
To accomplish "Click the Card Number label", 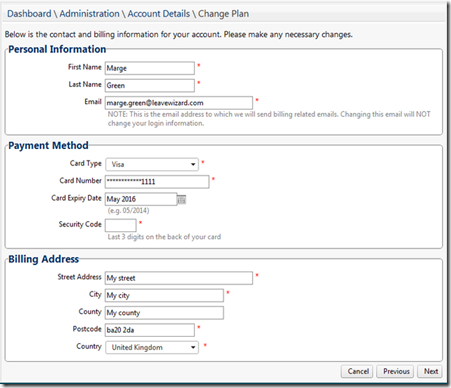I will click(x=80, y=181).
